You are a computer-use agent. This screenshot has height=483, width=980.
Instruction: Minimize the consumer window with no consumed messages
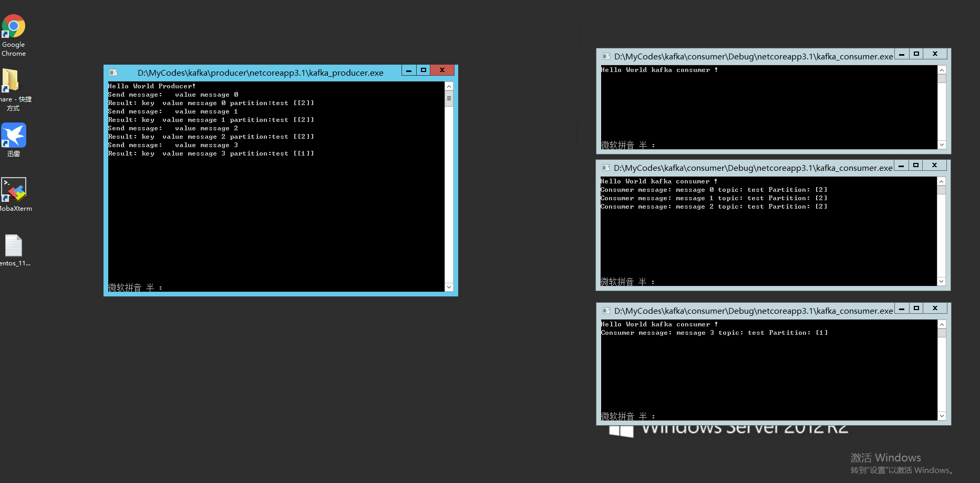point(902,54)
